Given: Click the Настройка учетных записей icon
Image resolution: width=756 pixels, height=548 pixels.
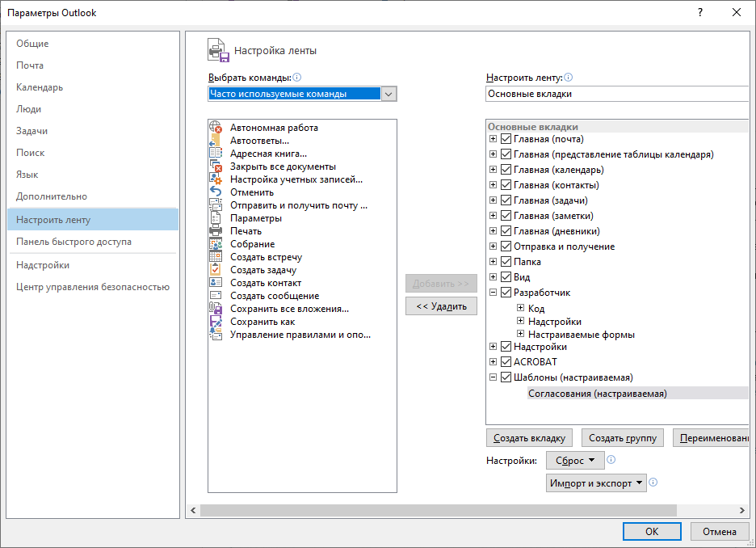Looking at the screenshot, I should [216, 179].
